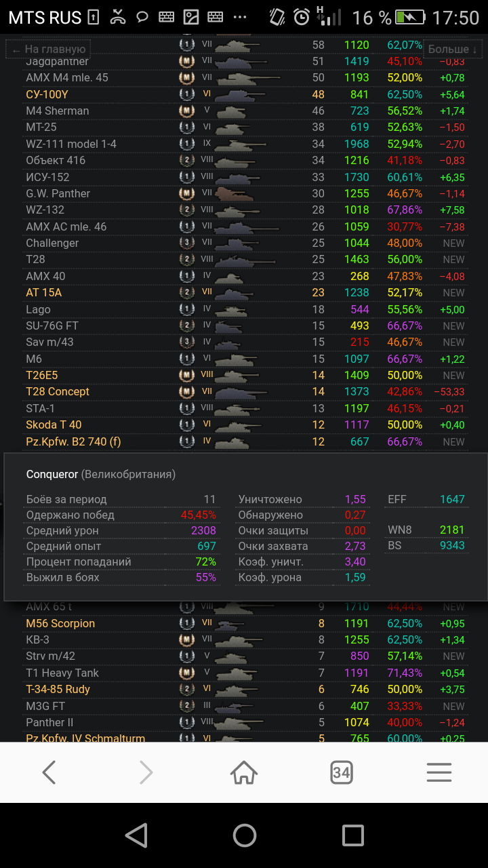
Task: Open the tabs counter showing 34
Action: click(x=342, y=772)
